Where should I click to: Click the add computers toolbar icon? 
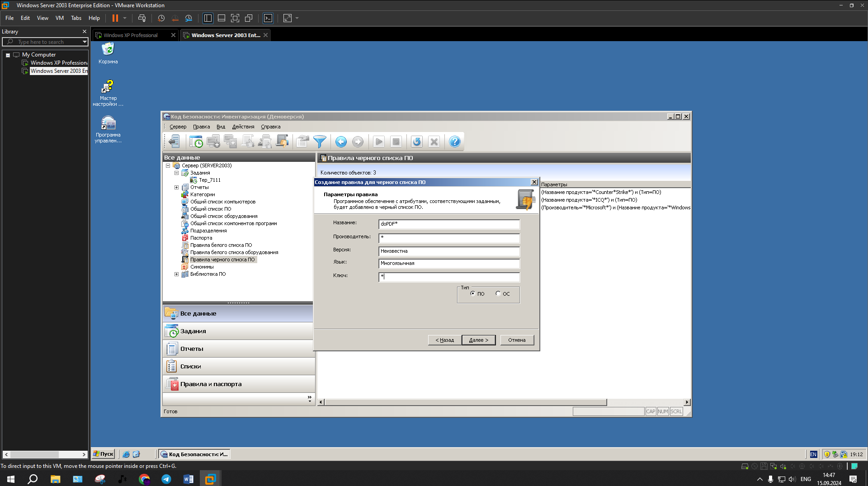click(213, 142)
